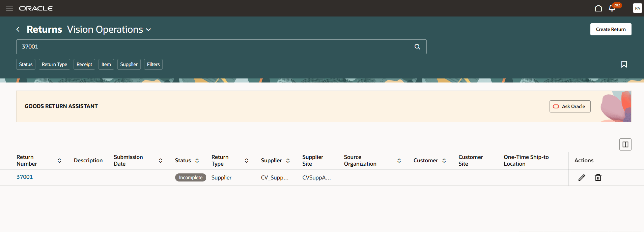Open the Receipt filter chip

tap(84, 64)
